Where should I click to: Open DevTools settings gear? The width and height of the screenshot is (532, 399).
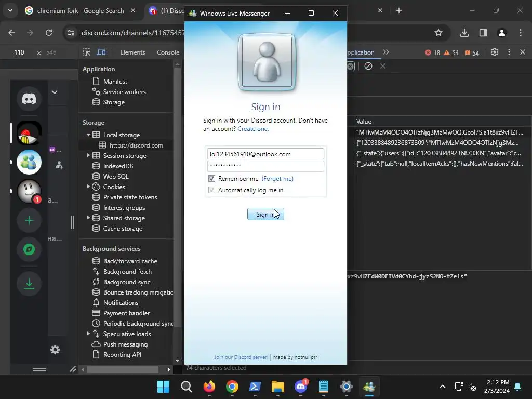tap(495, 52)
